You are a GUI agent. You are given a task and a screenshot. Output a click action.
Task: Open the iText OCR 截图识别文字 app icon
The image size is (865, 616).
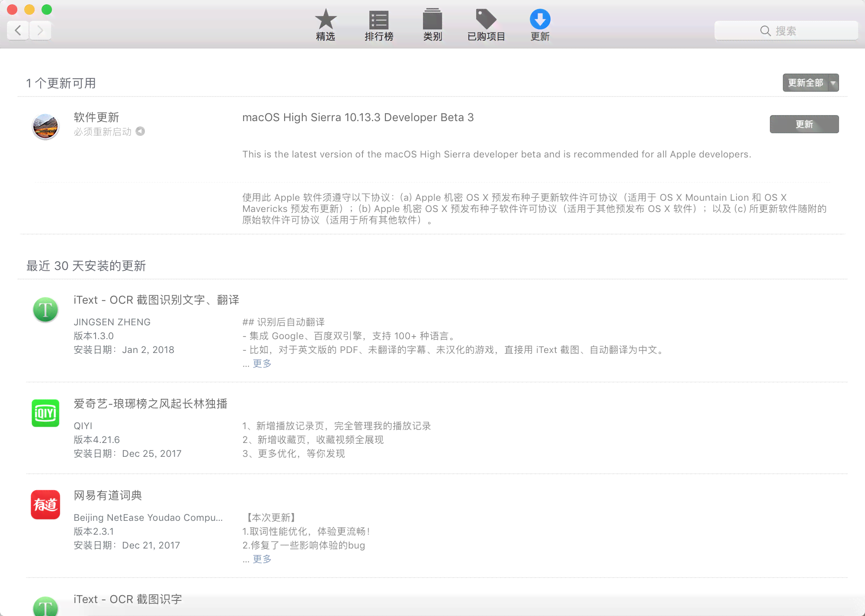(x=45, y=310)
